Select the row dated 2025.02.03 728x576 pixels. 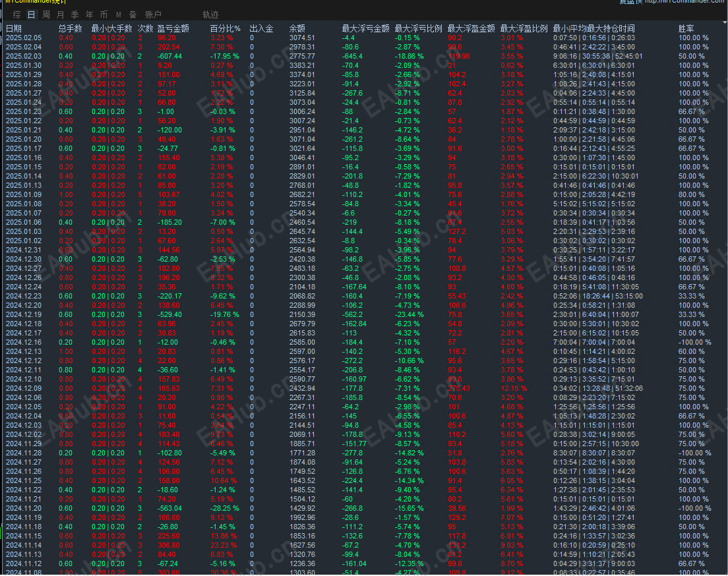coord(364,56)
